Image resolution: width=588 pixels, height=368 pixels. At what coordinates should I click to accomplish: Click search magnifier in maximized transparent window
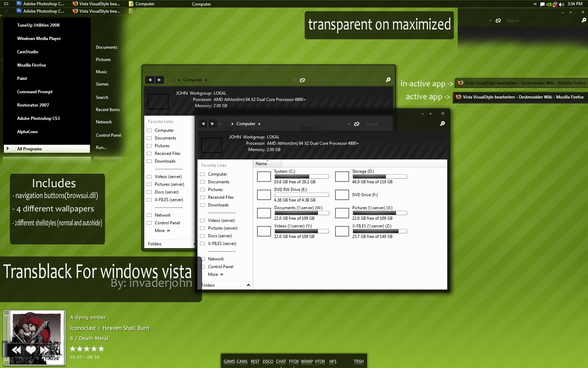pyautogui.click(x=583, y=20)
